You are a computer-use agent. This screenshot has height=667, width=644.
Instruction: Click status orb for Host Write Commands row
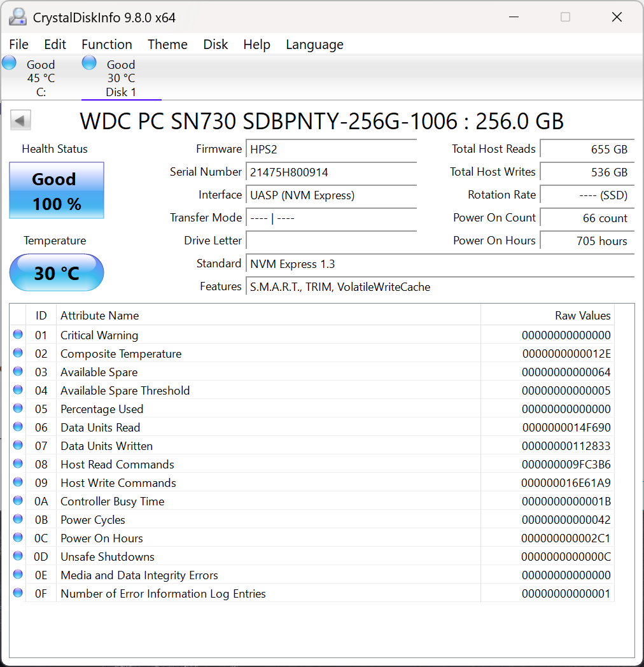click(18, 482)
